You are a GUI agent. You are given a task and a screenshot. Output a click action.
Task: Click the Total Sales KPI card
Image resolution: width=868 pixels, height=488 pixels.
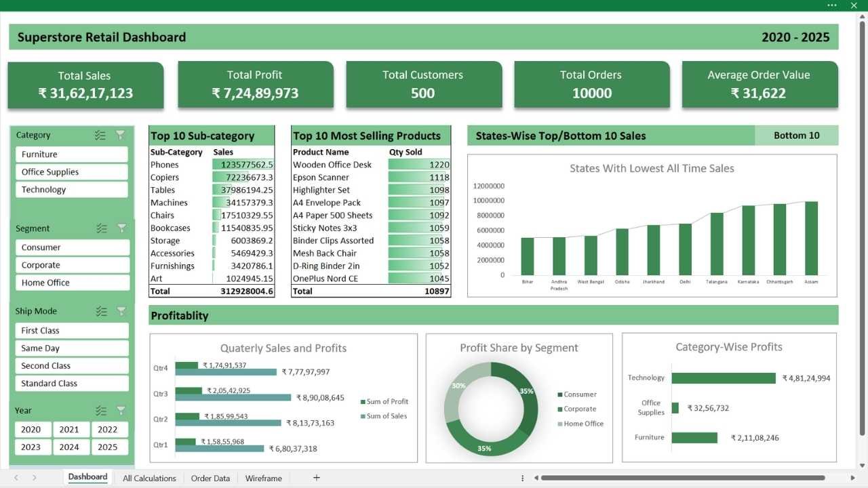click(85, 85)
